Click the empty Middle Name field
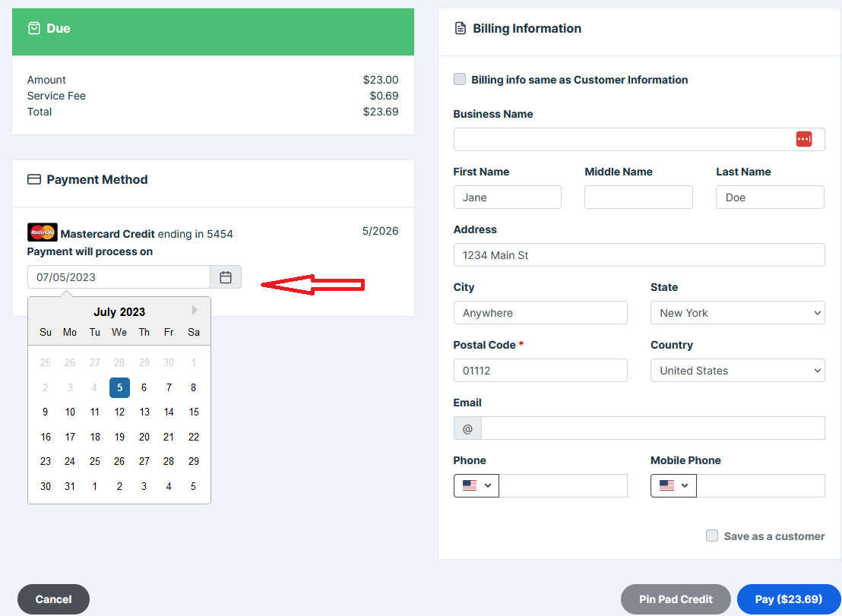 click(x=638, y=197)
